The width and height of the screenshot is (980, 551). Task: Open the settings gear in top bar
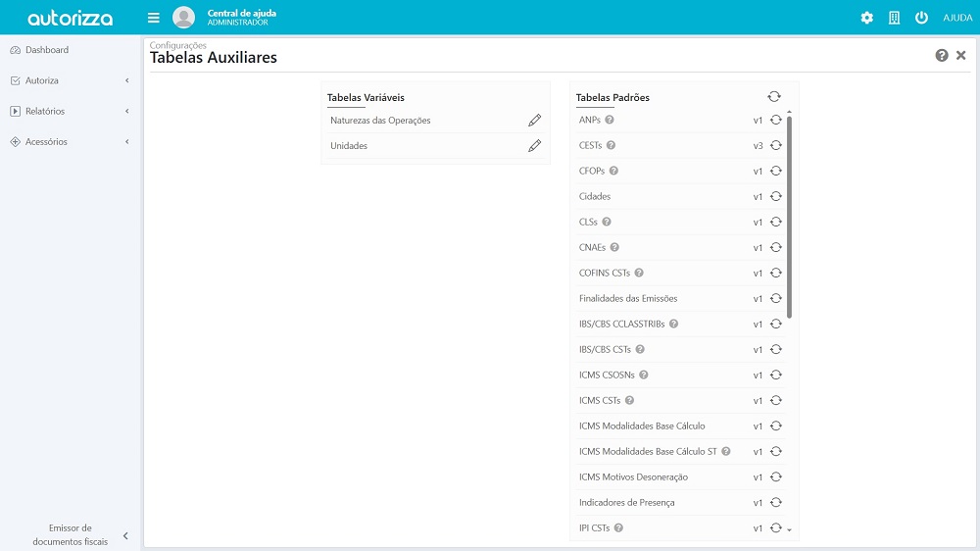866,18
